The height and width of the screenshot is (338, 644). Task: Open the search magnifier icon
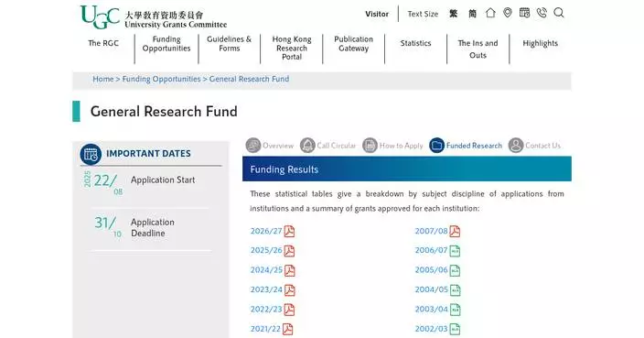coord(559,13)
